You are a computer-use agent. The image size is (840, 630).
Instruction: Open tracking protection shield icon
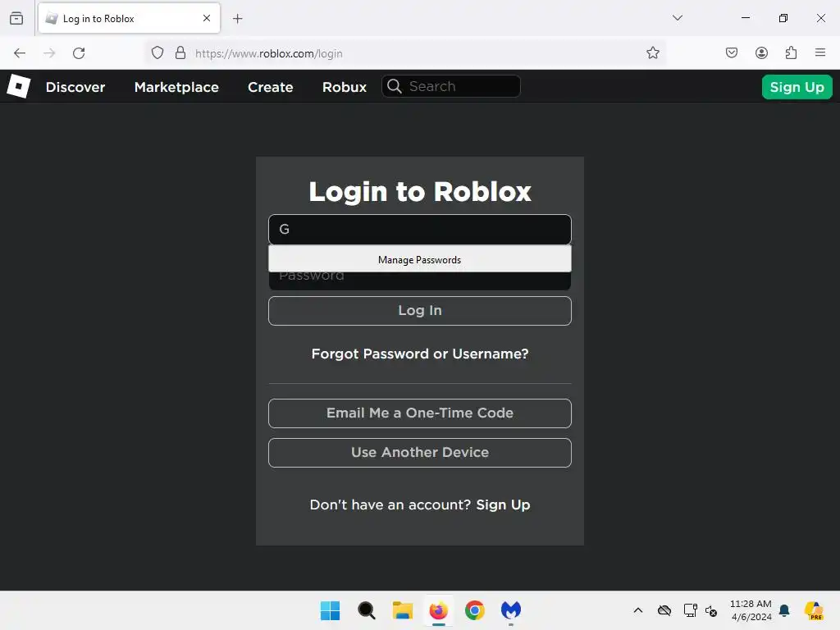[157, 53]
